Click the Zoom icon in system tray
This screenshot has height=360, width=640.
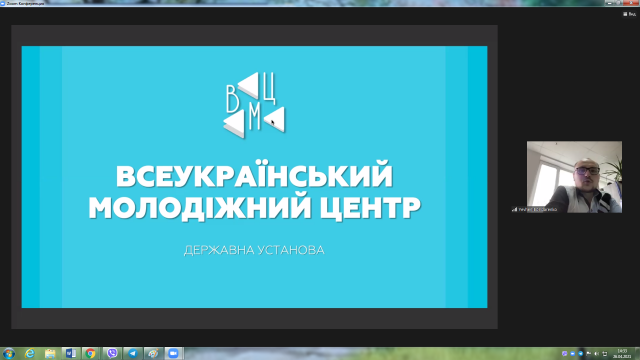coord(573,353)
